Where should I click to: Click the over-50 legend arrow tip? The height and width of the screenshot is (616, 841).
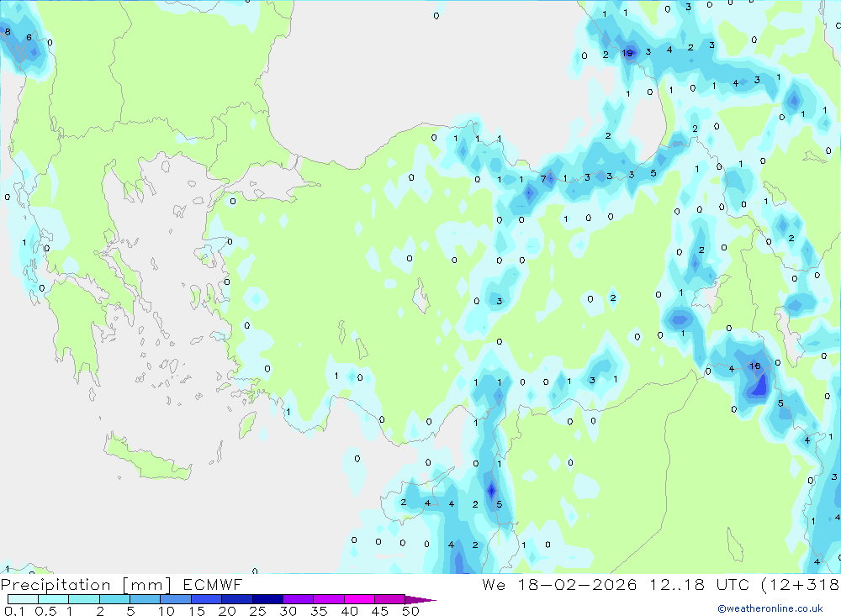[x=421, y=600]
